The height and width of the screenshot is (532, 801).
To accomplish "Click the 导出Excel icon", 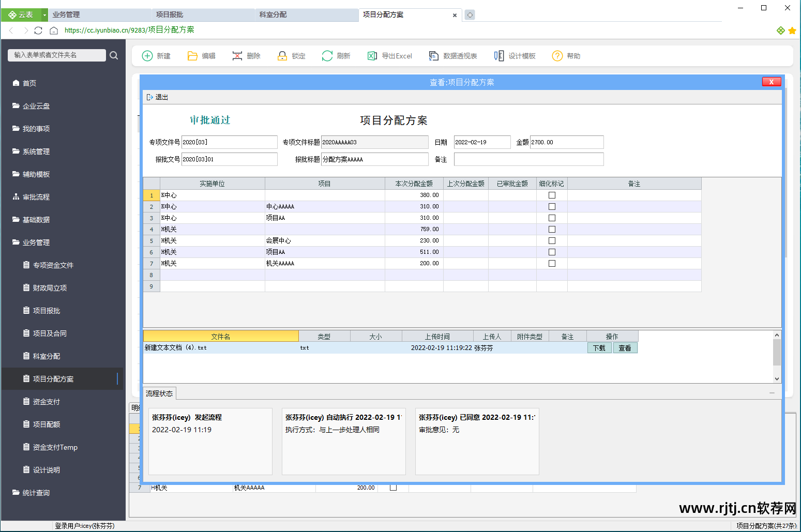I will point(372,56).
